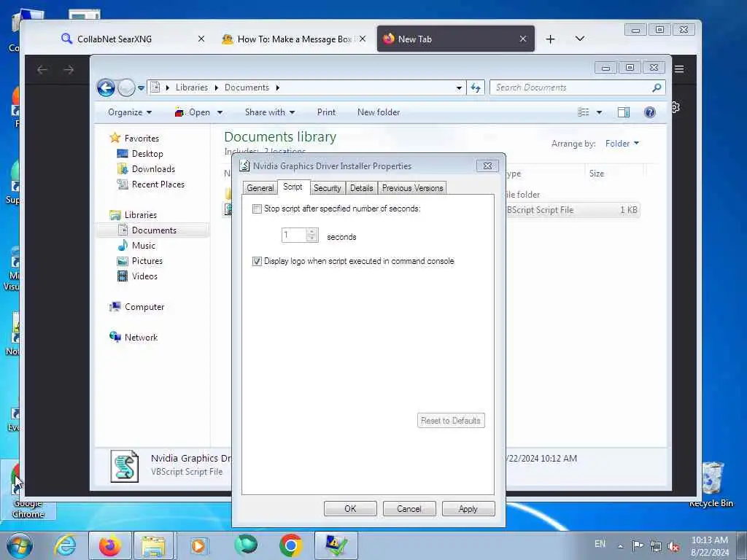Click the volume speaker icon in system tray
This screenshot has width=747, height=560.
(x=673, y=546)
